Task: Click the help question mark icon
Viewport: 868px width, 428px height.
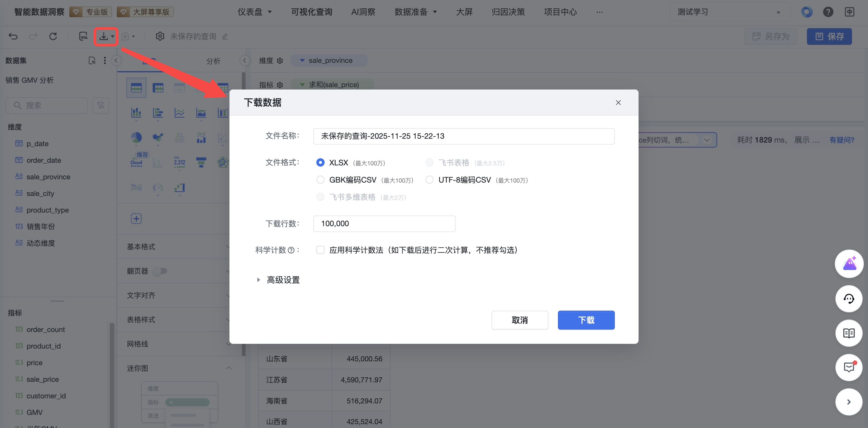Action: [x=828, y=12]
